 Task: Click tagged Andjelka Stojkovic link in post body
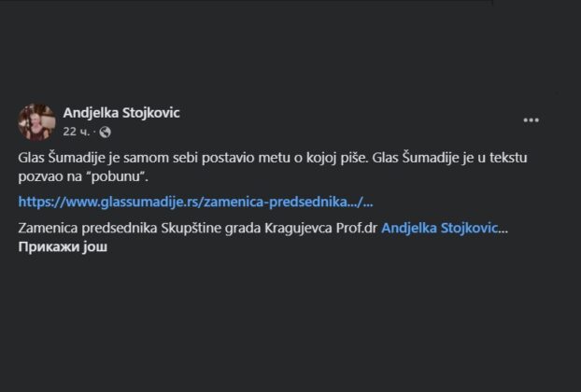pos(441,228)
